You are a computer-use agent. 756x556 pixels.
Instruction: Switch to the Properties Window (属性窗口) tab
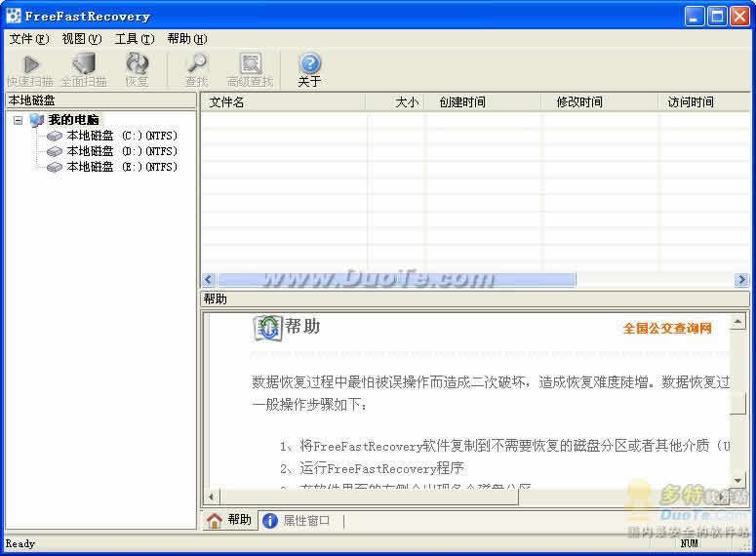click(x=297, y=520)
